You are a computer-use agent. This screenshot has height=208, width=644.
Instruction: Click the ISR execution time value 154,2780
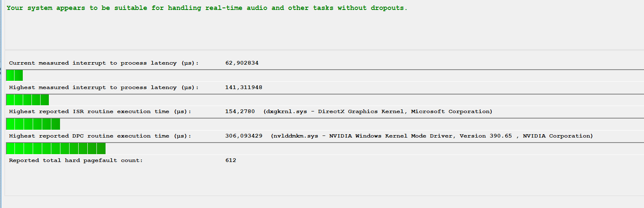point(240,111)
